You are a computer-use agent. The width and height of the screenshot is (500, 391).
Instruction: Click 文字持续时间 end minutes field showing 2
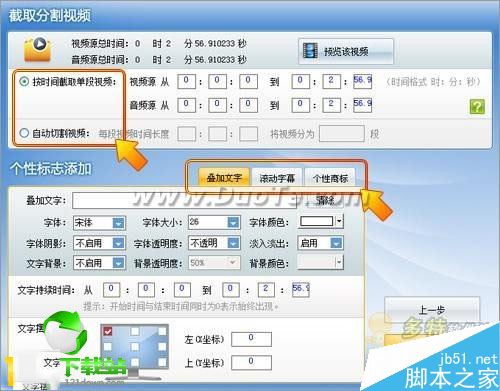tap(266, 289)
